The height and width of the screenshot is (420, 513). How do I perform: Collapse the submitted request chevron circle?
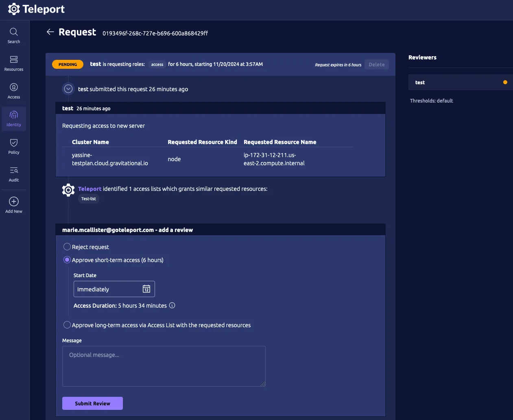pos(68,89)
